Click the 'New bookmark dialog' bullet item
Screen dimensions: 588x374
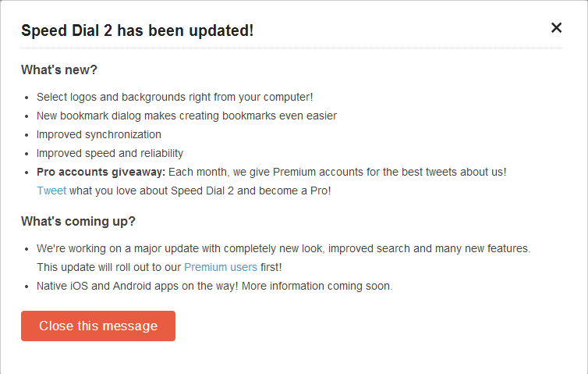click(x=186, y=116)
